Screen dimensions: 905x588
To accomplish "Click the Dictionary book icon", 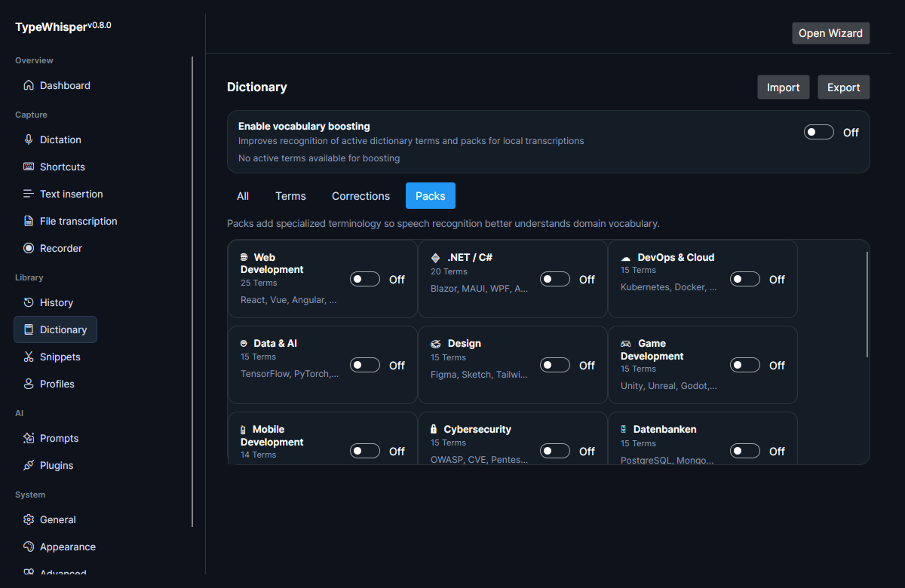I will [x=29, y=329].
